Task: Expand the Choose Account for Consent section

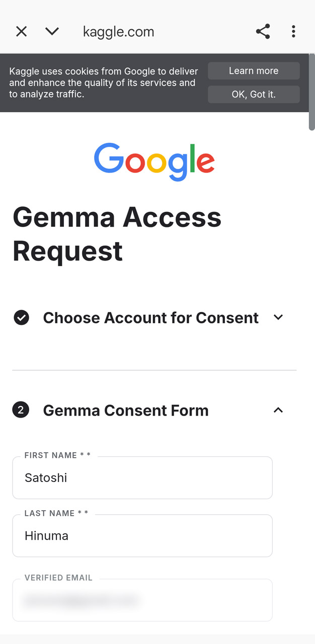Action: point(278,317)
